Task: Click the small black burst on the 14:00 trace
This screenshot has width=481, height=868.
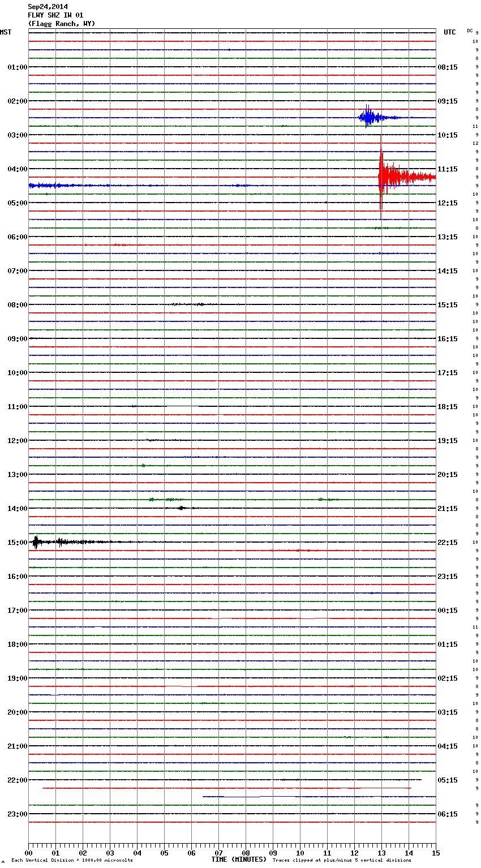Action: tap(181, 508)
